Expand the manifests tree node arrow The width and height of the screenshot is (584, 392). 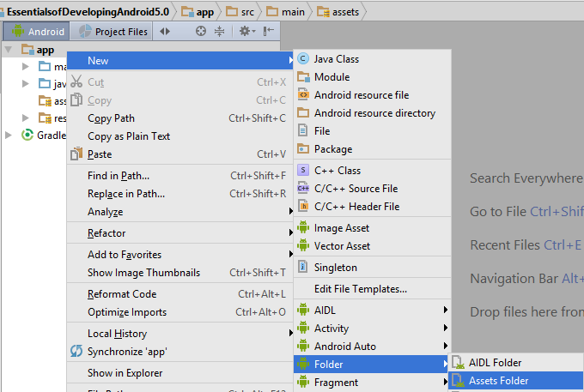[25, 67]
